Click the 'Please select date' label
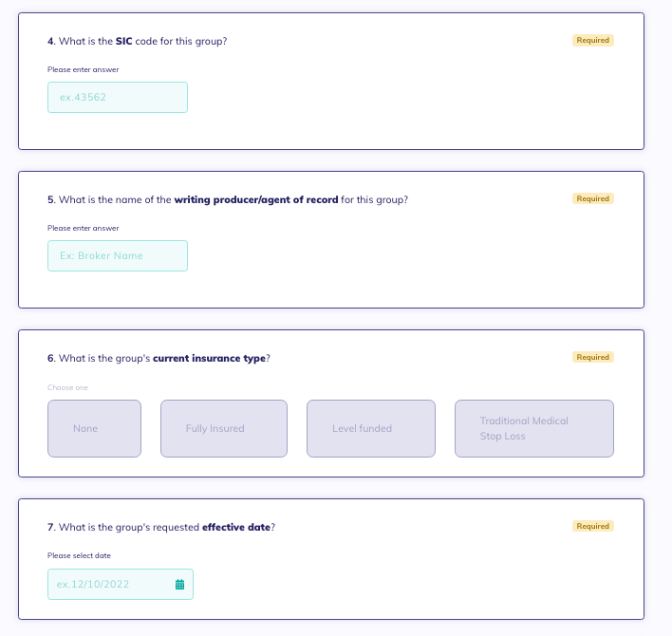 point(79,555)
